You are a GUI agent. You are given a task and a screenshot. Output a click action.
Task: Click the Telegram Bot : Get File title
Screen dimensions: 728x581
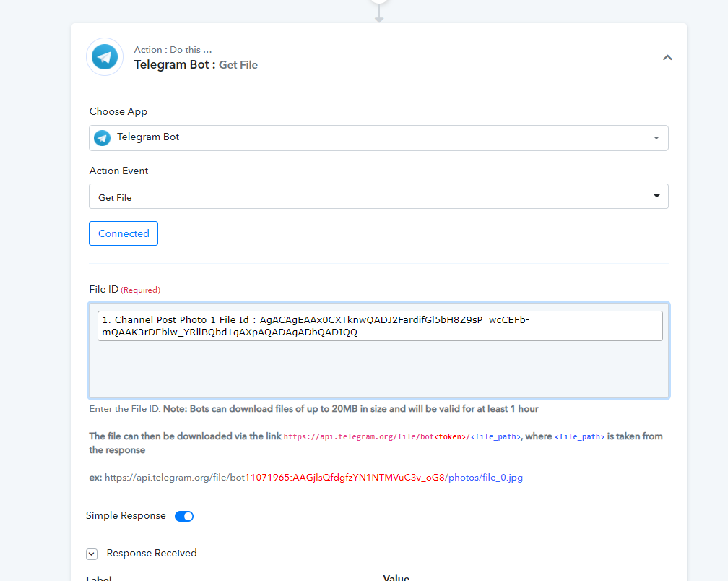click(x=196, y=64)
